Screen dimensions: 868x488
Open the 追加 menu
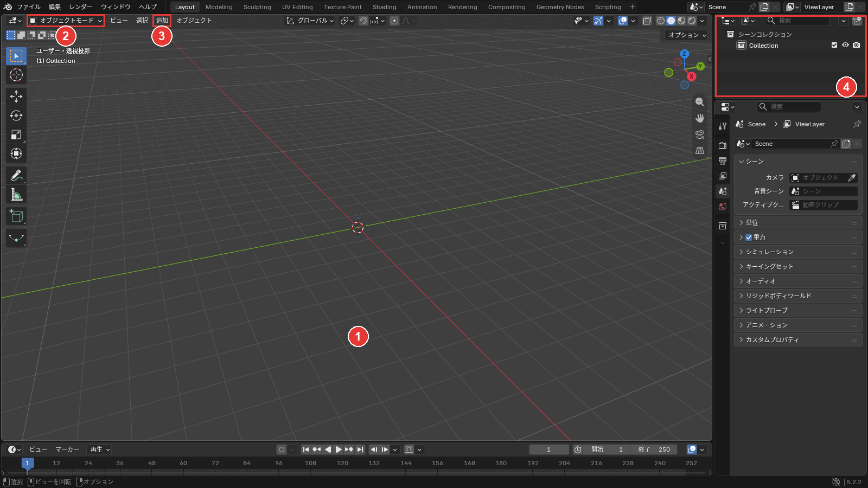pos(162,21)
